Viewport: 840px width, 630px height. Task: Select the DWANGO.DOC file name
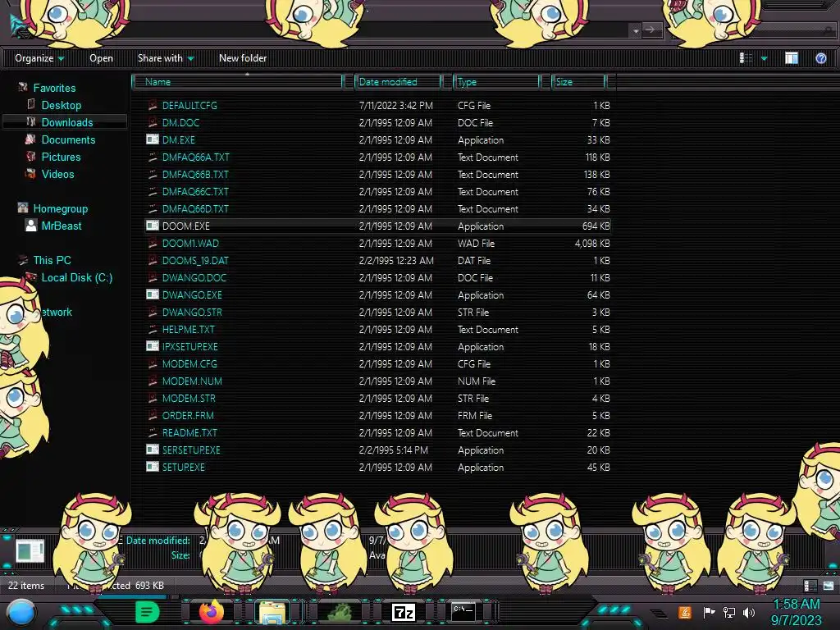point(194,277)
